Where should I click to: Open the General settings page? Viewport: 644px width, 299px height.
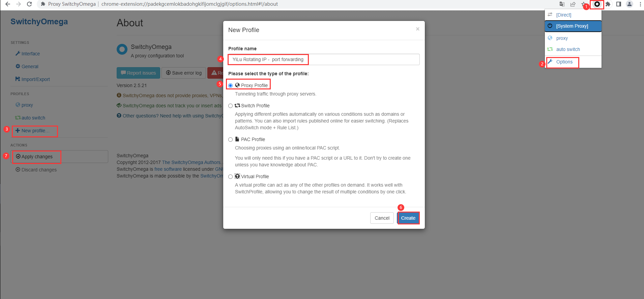pos(27,66)
